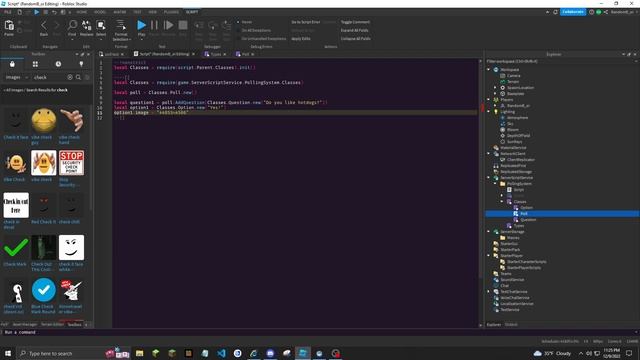Viewport: 640px width, 360px height.
Task: Click the Collaborate button
Action: 573,12
